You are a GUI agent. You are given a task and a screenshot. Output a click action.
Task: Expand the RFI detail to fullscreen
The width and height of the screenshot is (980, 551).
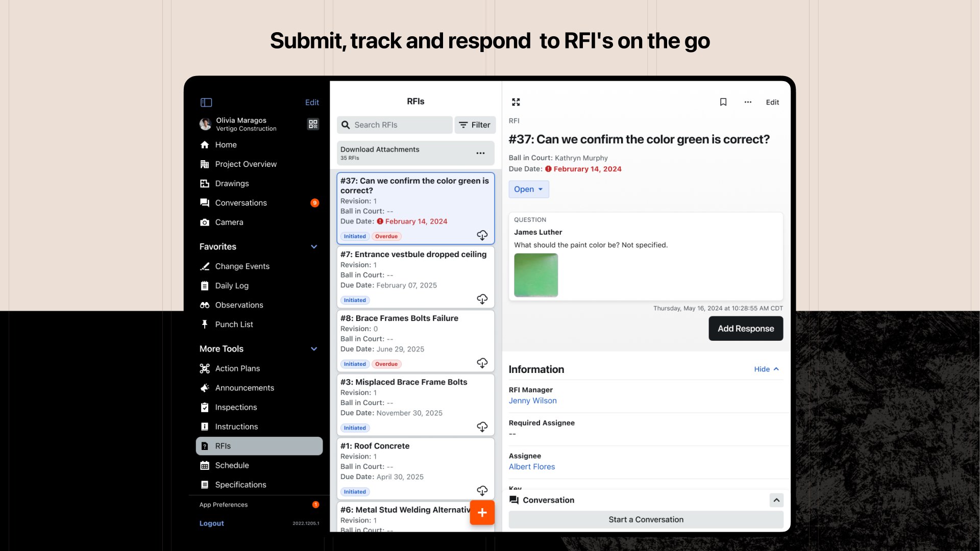516,102
